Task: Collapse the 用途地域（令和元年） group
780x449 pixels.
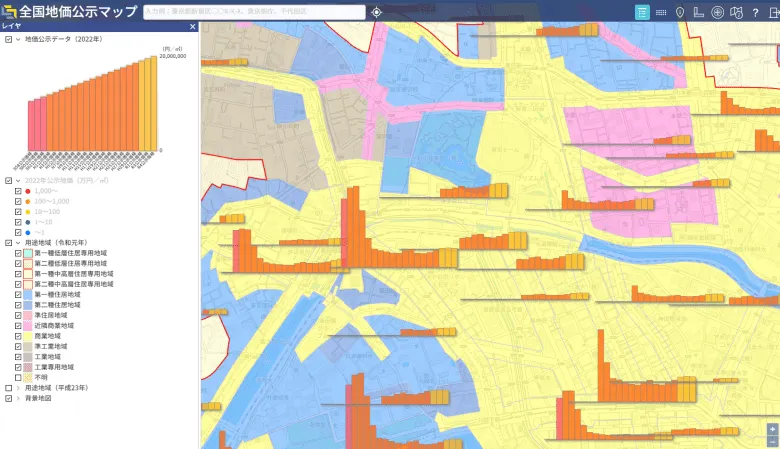Action: (x=19, y=242)
